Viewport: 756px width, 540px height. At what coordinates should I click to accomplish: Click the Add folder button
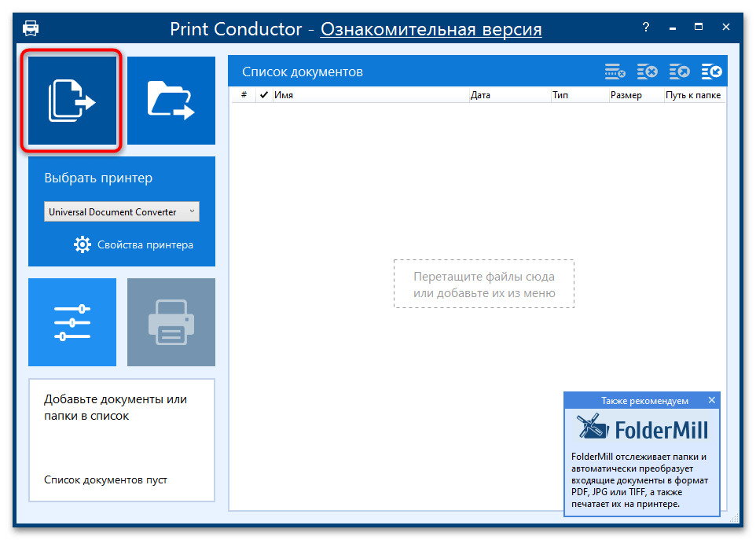[171, 101]
